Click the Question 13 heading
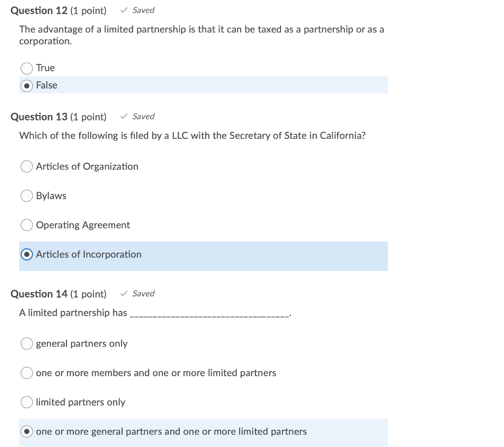 click(x=39, y=117)
